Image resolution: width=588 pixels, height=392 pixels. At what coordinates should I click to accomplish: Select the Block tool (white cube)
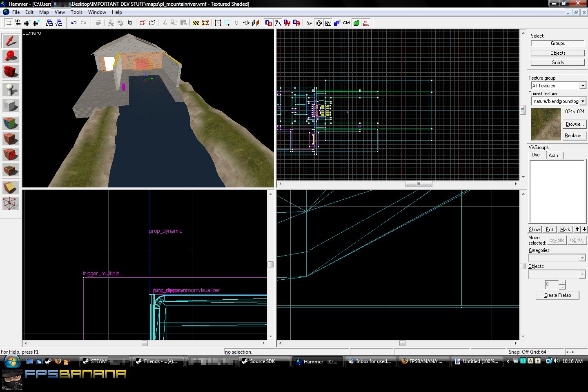[11, 105]
